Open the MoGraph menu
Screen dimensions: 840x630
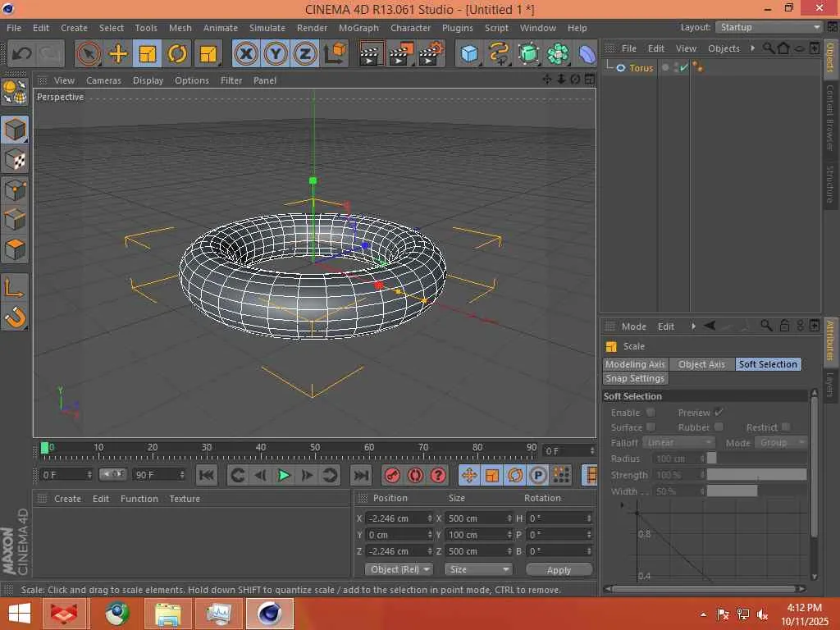[x=358, y=28]
